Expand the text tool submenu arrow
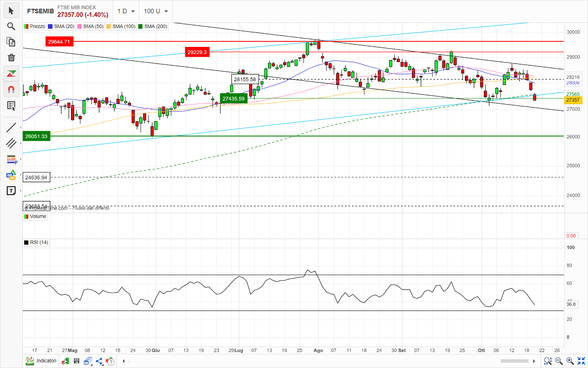This screenshot has width=588, height=368. pyautogui.click(x=21, y=191)
